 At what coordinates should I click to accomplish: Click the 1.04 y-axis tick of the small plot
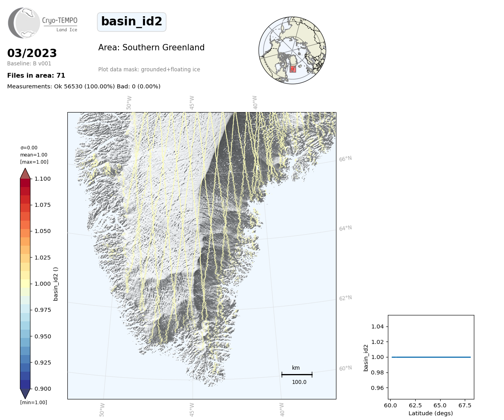(377, 326)
